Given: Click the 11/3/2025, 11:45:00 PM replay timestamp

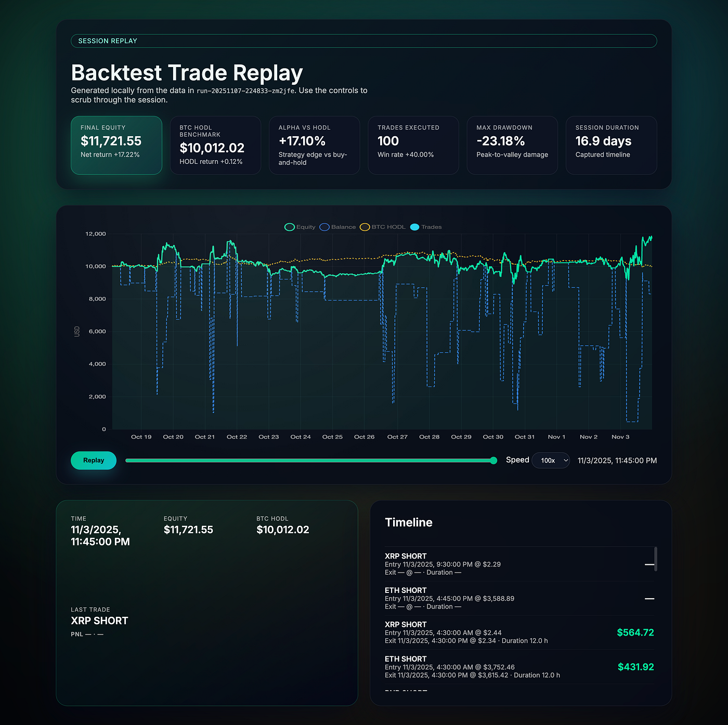Looking at the screenshot, I should click(x=617, y=460).
